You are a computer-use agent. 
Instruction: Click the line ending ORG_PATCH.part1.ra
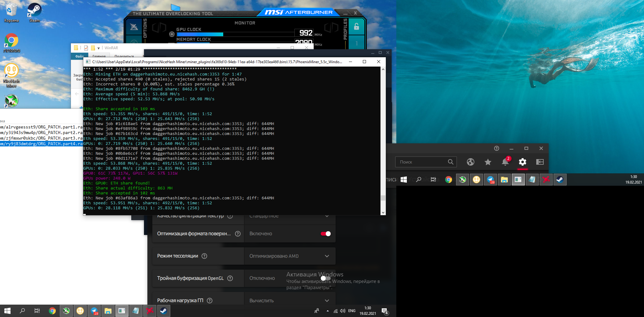click(x=41, y=127)
